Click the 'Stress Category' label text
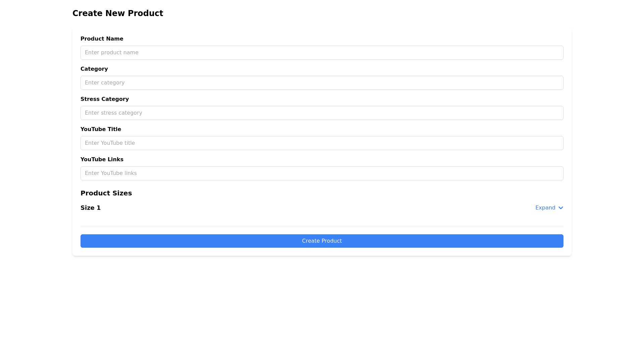The height and width of the screenshot is (362, 644). coord(104,99)
